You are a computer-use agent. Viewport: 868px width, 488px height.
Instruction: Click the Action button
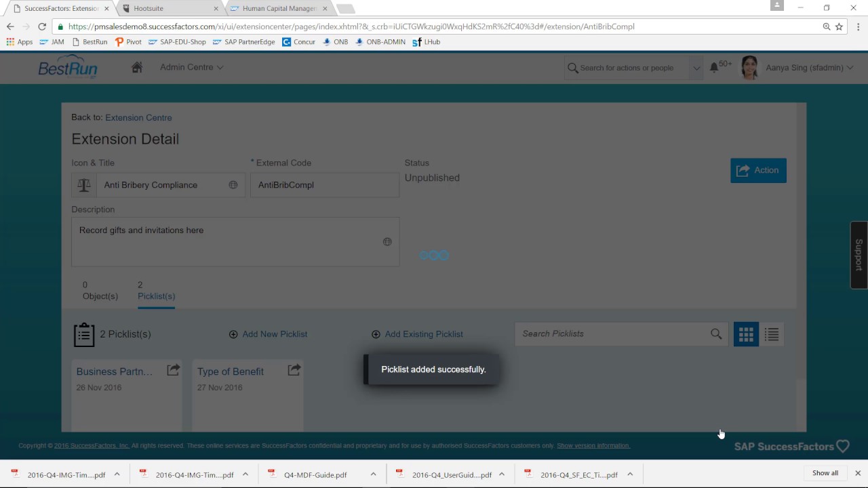click(758, 170)
